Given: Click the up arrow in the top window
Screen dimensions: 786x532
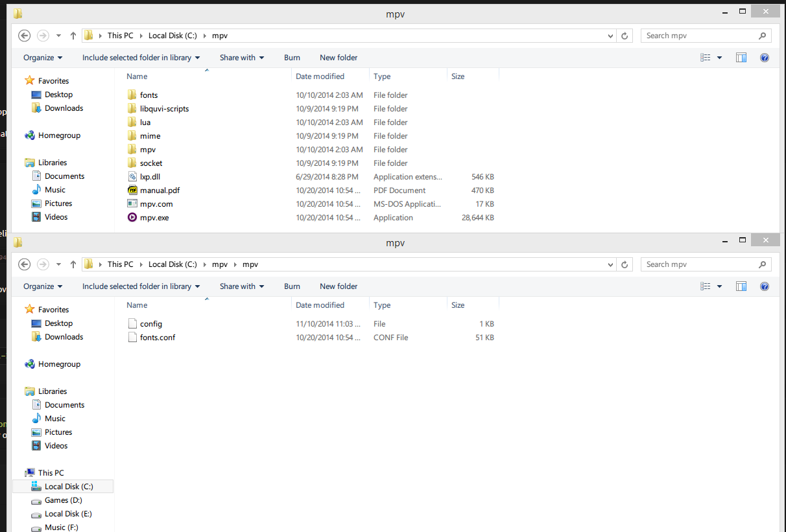Looking at the screenshot, I should [73, 36].
